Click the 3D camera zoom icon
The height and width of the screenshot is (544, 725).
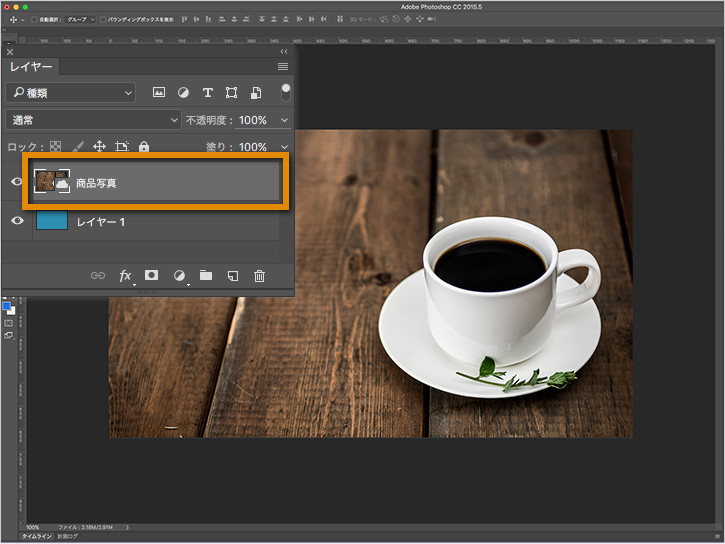point(432,19)
